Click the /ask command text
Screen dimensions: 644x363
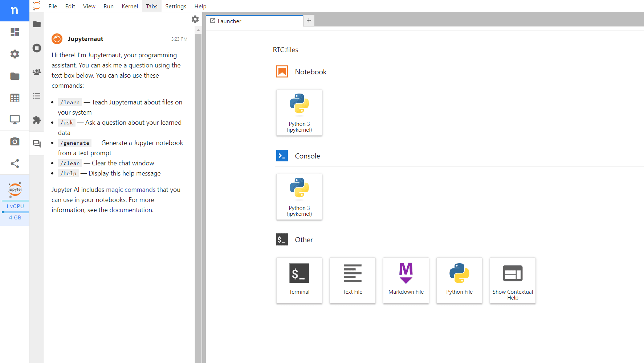(x=67, y=123)
